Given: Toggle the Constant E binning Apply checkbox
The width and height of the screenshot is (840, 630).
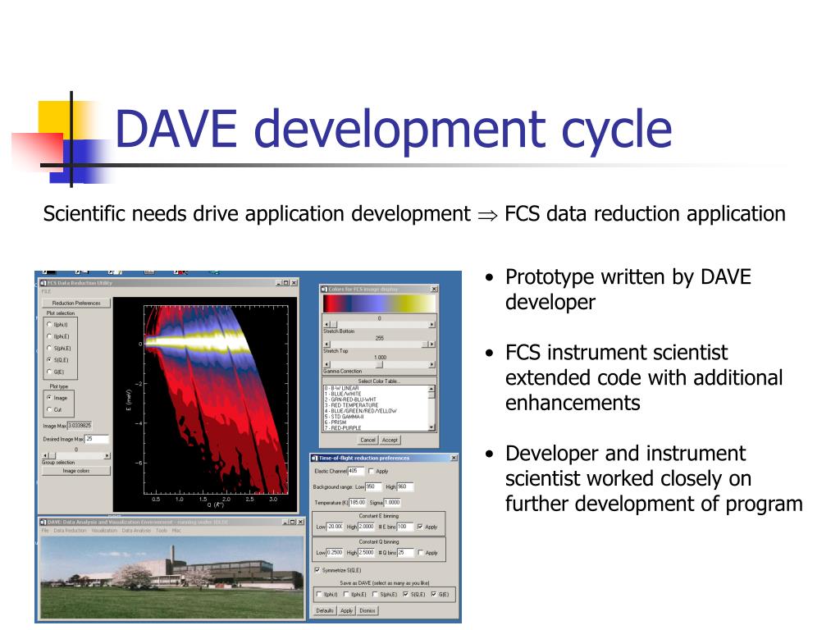Looking at the screenshot, I should tap(419, 527).
